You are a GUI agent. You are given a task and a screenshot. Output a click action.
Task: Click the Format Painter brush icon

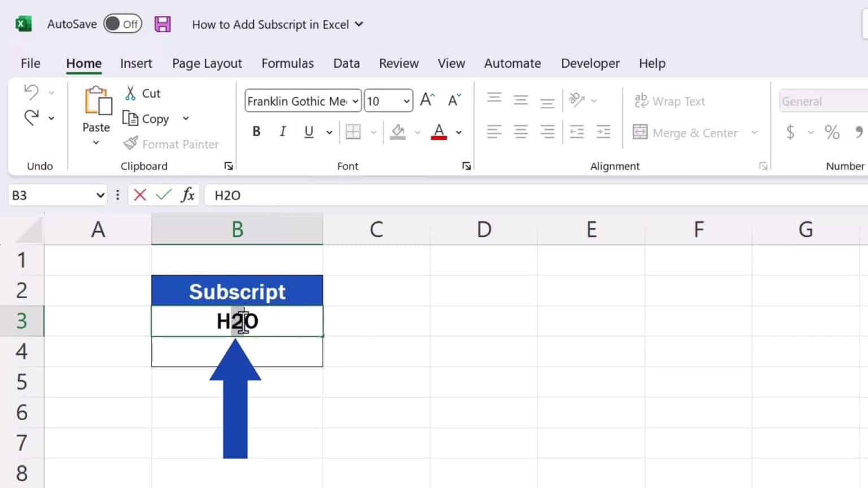(131, 144)
